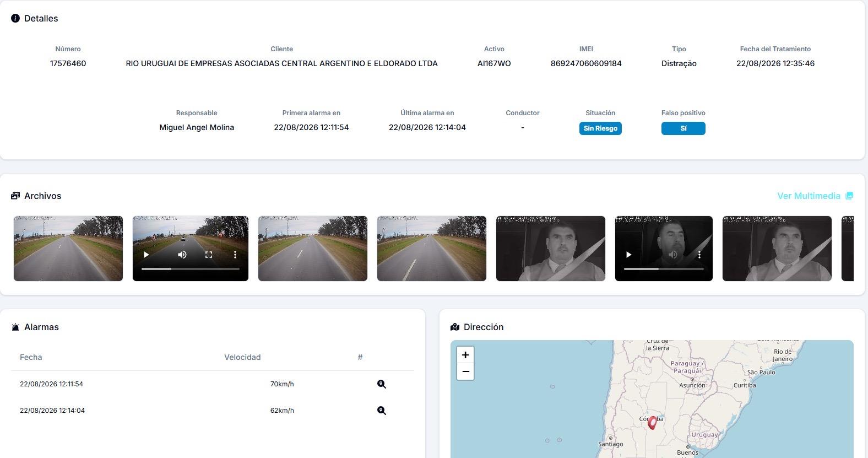Enter fullscreen on the road camera video

209,255
